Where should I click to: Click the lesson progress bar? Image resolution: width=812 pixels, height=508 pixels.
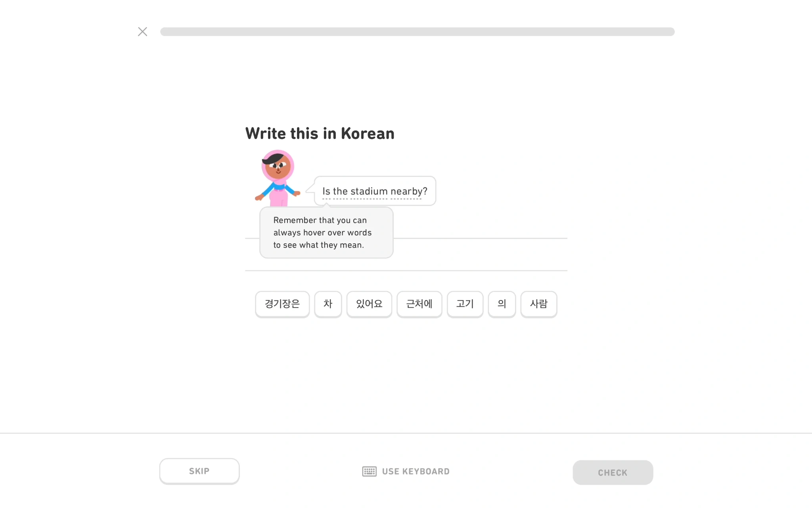click(417, 32)
